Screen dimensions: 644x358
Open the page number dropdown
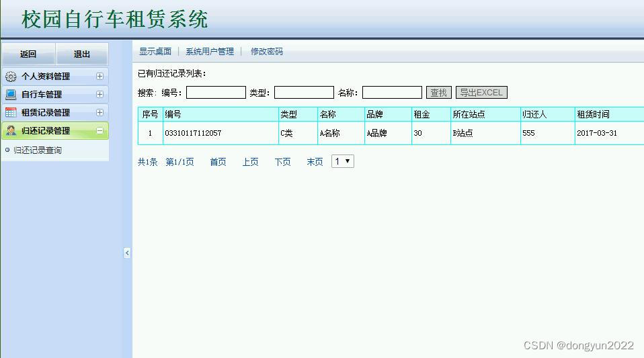tap(343, 161)
